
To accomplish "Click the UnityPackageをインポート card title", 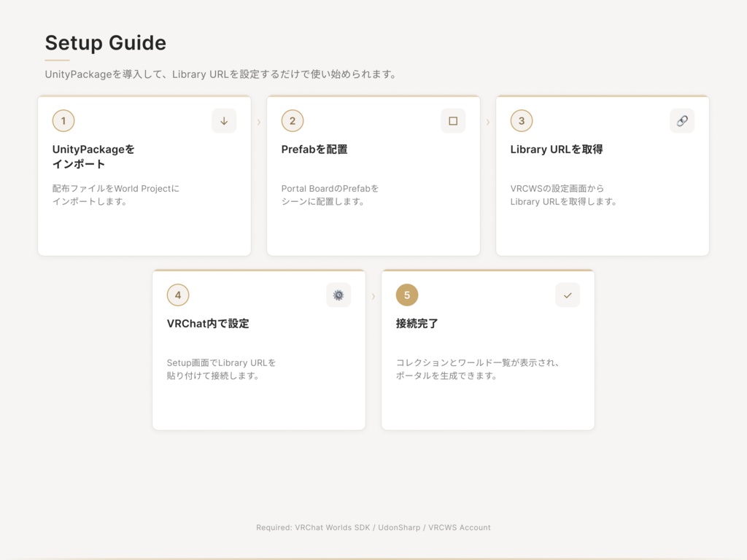I will pyautogui.click(x=93, y=157).
